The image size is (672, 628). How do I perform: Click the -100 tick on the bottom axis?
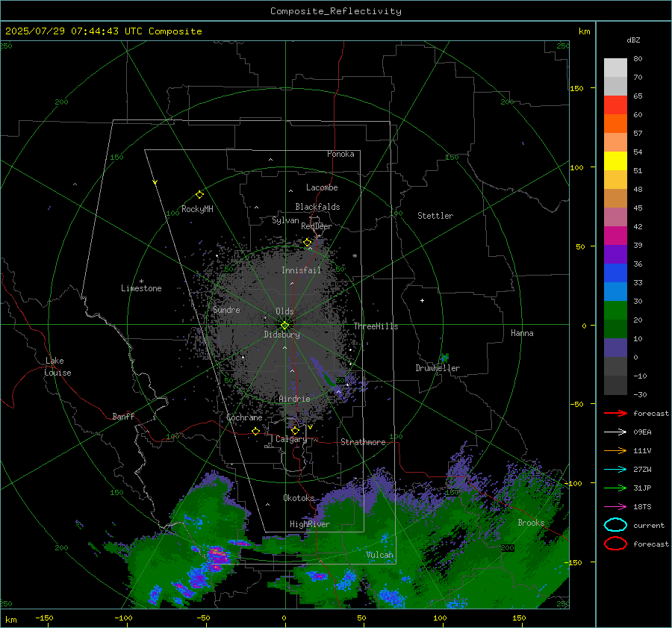123,618
